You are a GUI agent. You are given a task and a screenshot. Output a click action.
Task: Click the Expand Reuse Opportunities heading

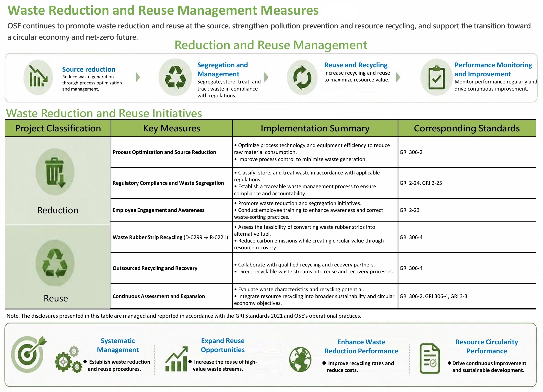click(223, 345)
